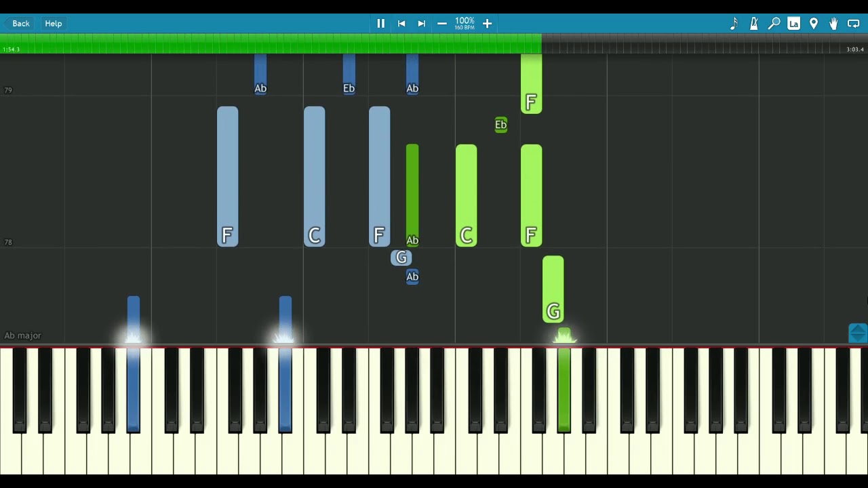Select the dark green Ab note bar

click(x=412, y=195)
